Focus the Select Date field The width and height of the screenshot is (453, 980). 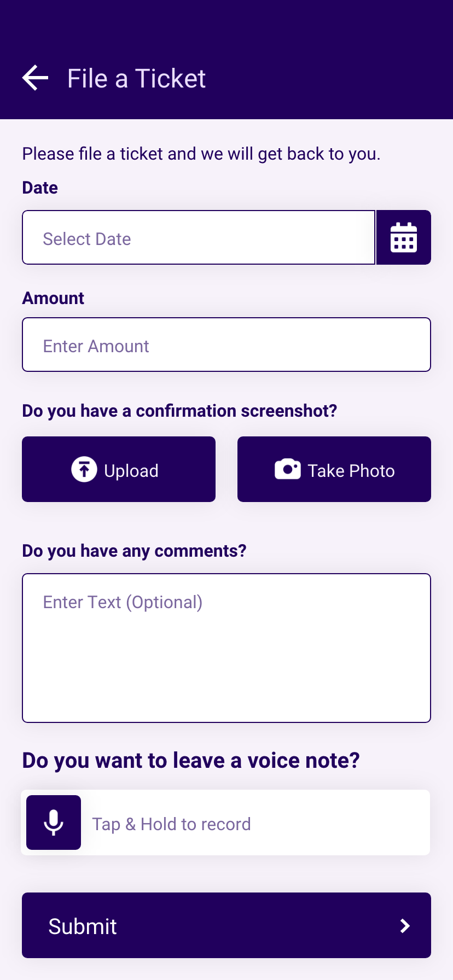click(198, 238)
